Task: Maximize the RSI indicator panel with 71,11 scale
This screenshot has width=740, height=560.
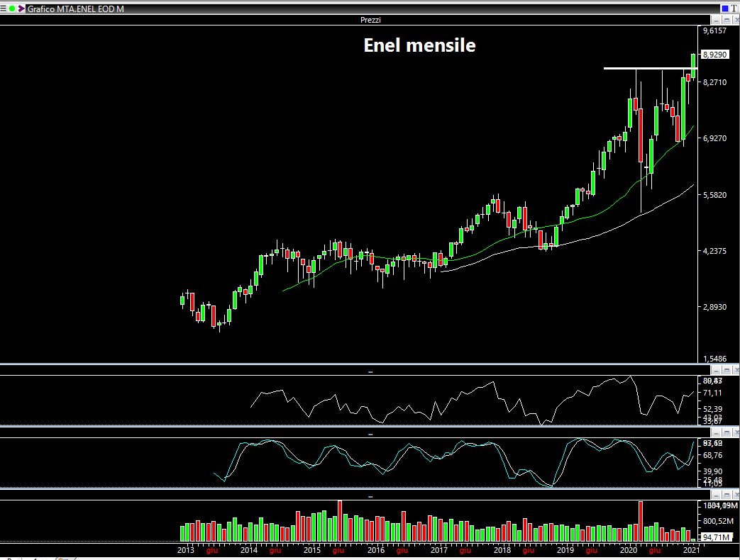Action: [727, 370]
